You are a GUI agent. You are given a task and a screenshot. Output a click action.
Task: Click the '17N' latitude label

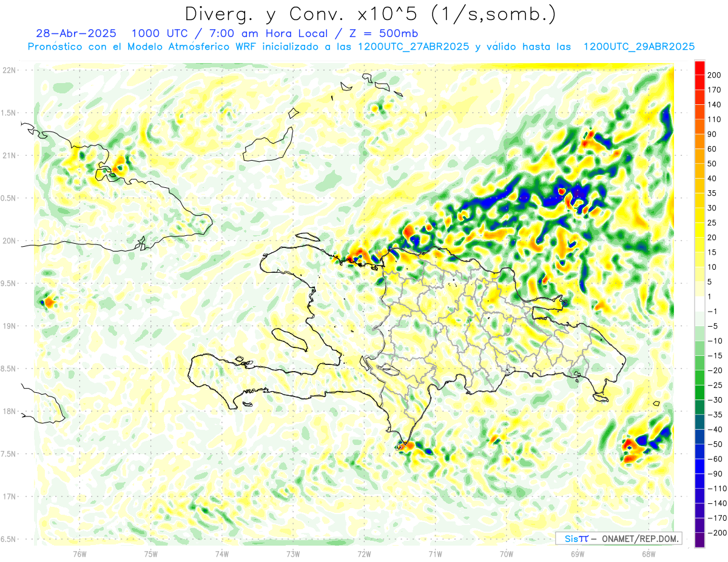[x=9, y=497]
